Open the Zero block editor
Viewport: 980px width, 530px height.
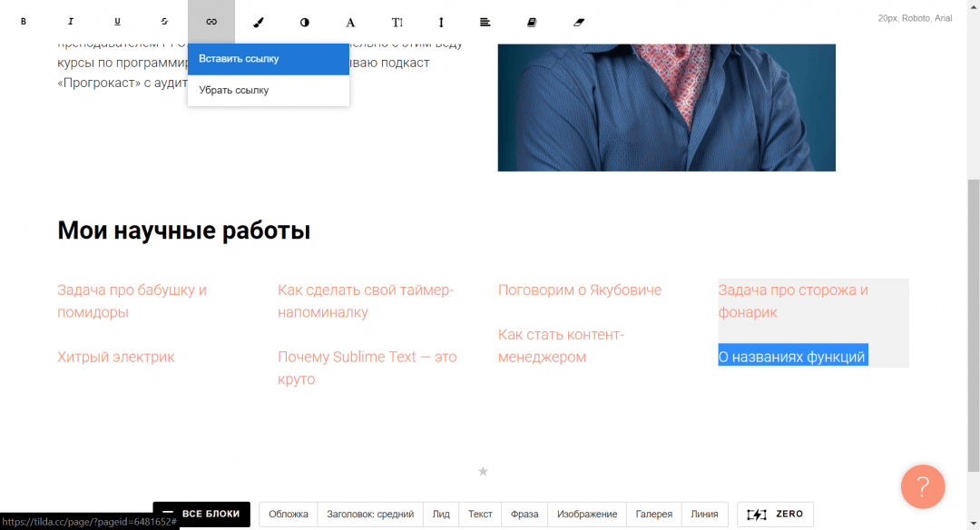coord(775,515)
